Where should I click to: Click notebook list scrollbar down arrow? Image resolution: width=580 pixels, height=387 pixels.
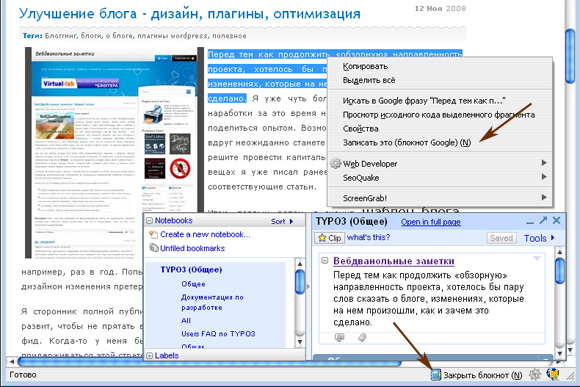pos(300,342)
